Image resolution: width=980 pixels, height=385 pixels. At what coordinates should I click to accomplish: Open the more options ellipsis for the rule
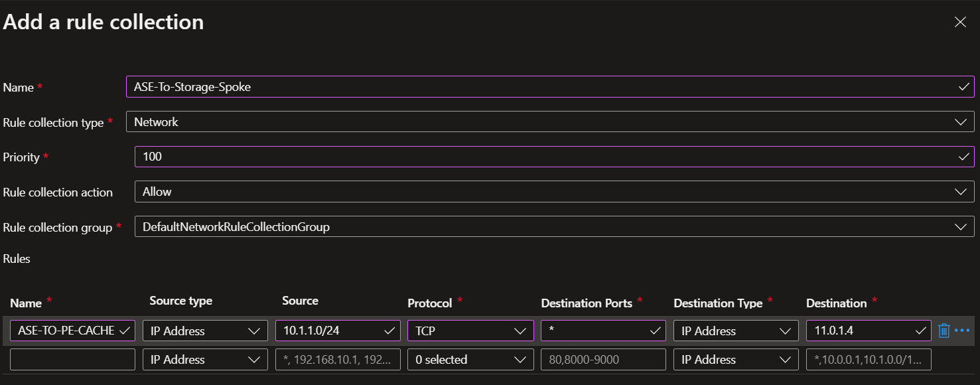(961, 331)
